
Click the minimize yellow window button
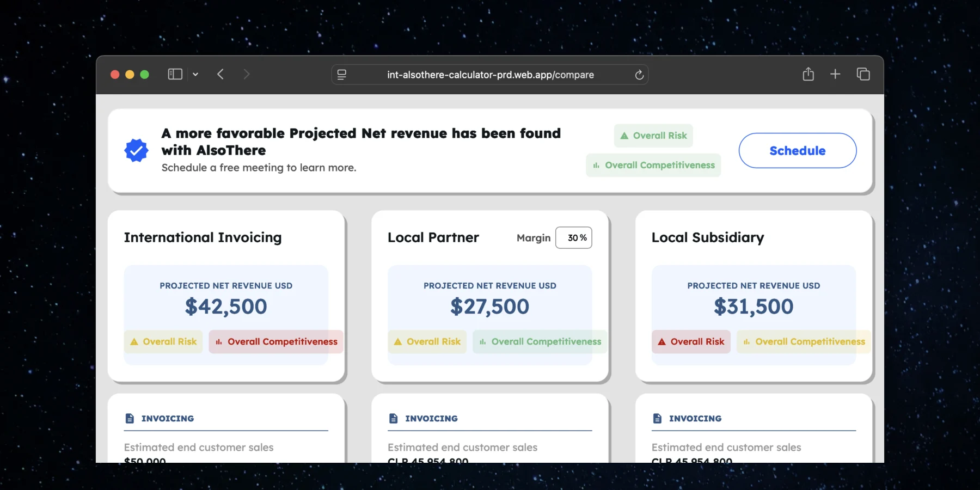pos(130,75)
